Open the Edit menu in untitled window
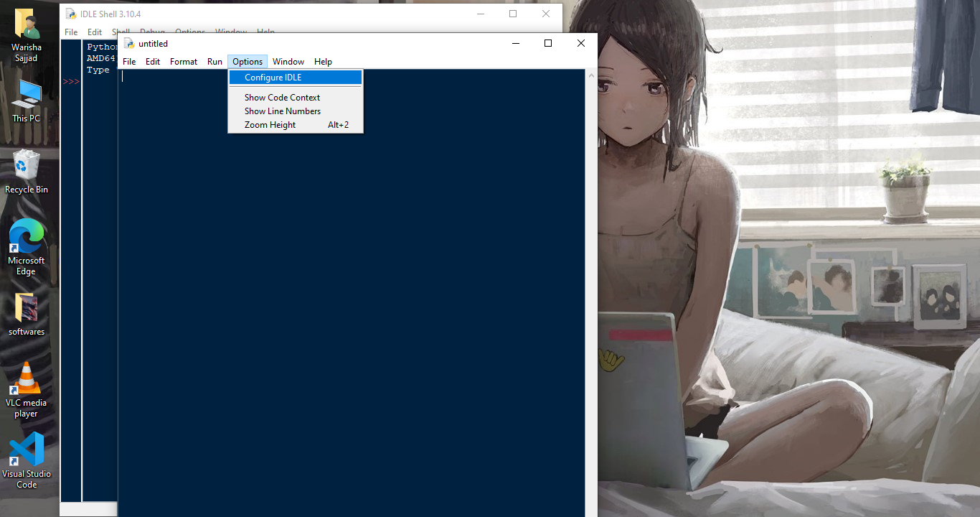 [153, 62]
